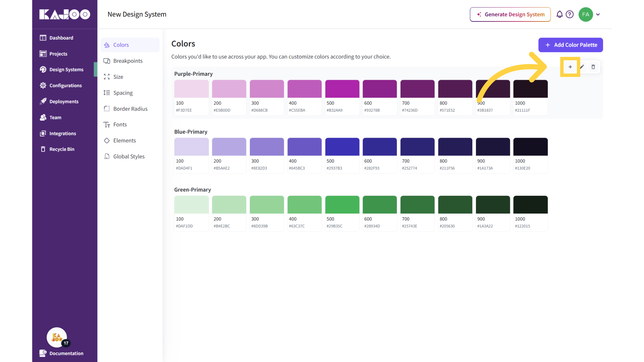Screen dimensions: 644x362
Task: Select Blue-Primary 200 swatch #B5AAE2
Action: click(x=229, y=156)
